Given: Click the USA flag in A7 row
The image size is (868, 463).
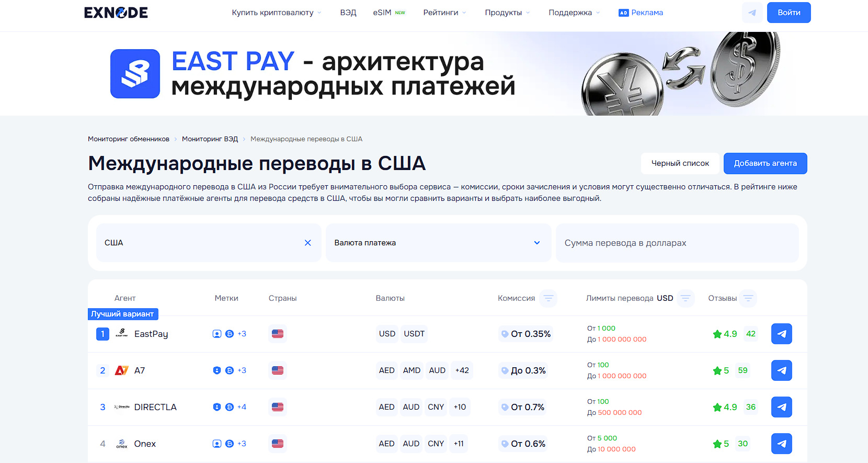Looking at the screenshot, I should click(x=278, y=370).
